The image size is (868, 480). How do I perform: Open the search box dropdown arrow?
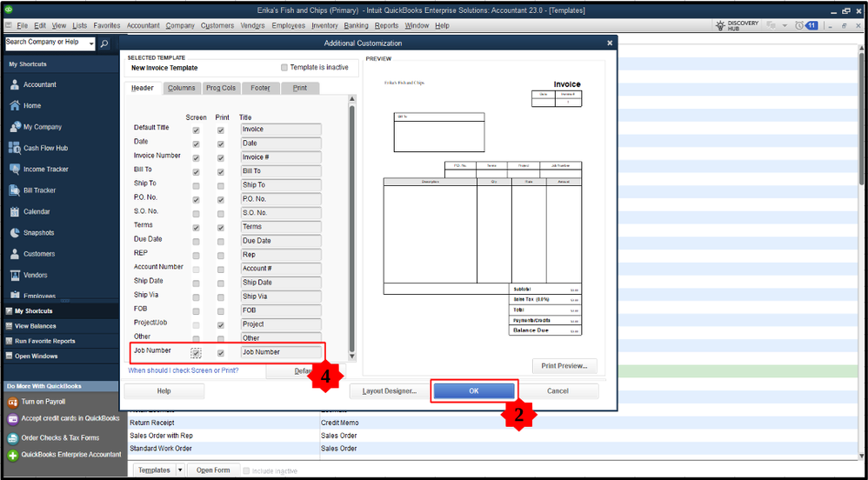click(x=91, y=43)
